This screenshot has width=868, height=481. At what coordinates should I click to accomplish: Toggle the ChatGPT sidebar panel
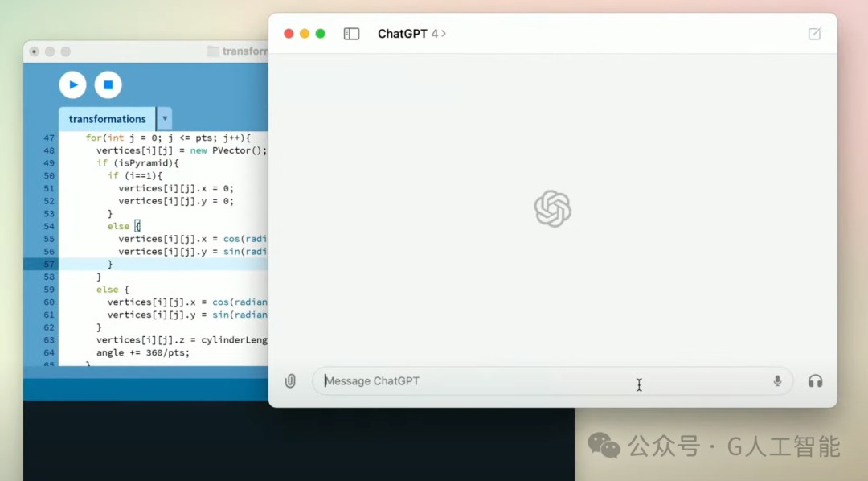351,34
